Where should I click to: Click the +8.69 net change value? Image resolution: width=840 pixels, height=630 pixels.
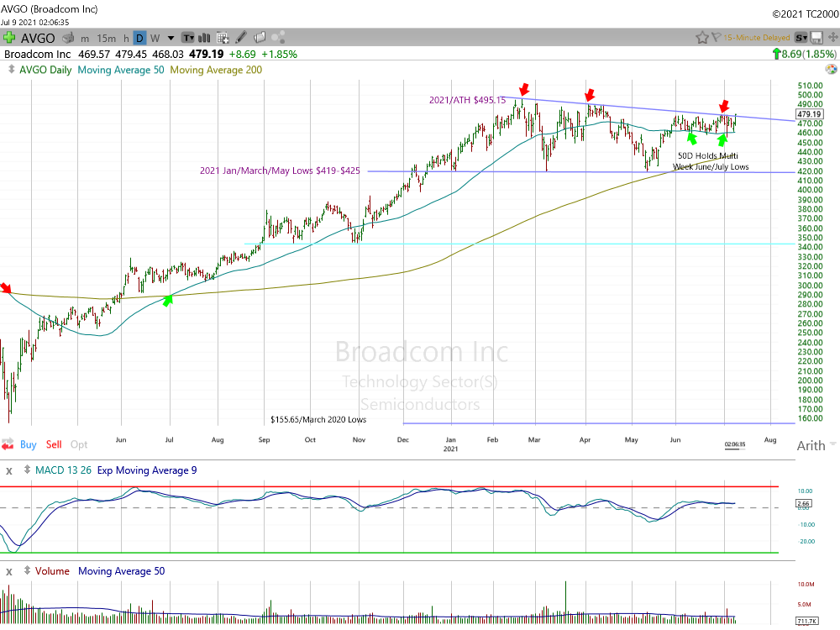242,54
